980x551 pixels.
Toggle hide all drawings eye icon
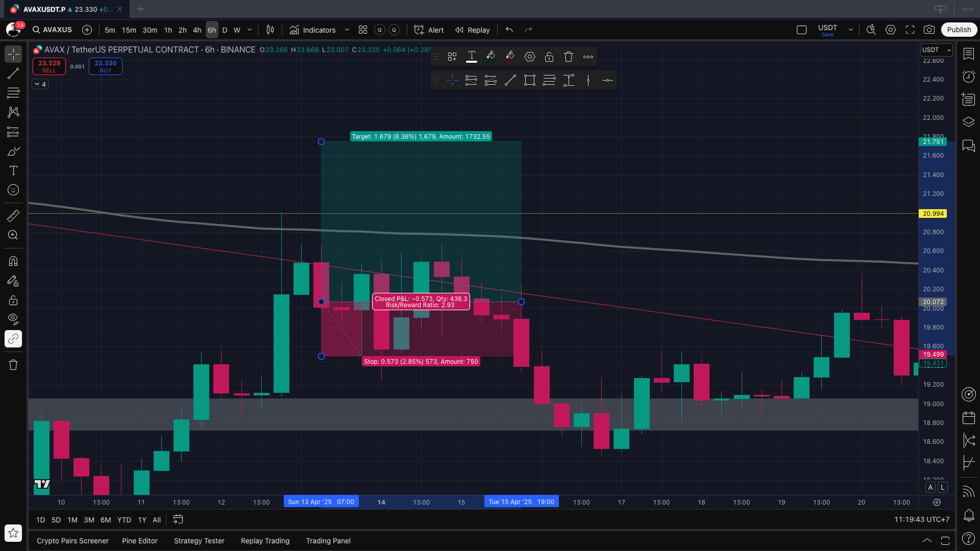click(13, 319)
